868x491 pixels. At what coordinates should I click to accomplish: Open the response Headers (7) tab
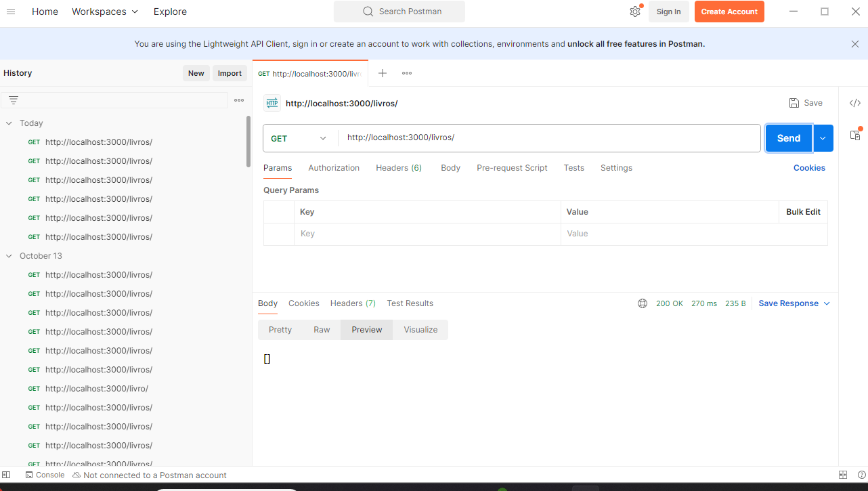[353, 303]
